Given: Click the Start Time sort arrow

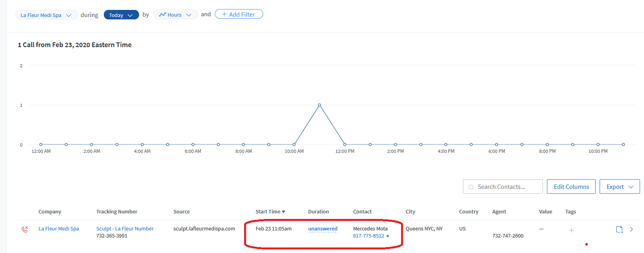Looking at the screenshot, I should click(283, 212).
